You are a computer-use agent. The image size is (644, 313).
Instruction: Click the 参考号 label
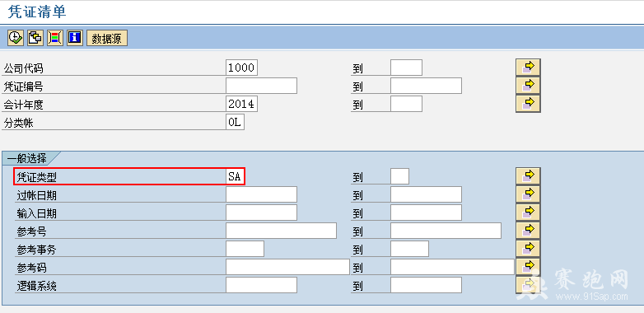(31, 231)
